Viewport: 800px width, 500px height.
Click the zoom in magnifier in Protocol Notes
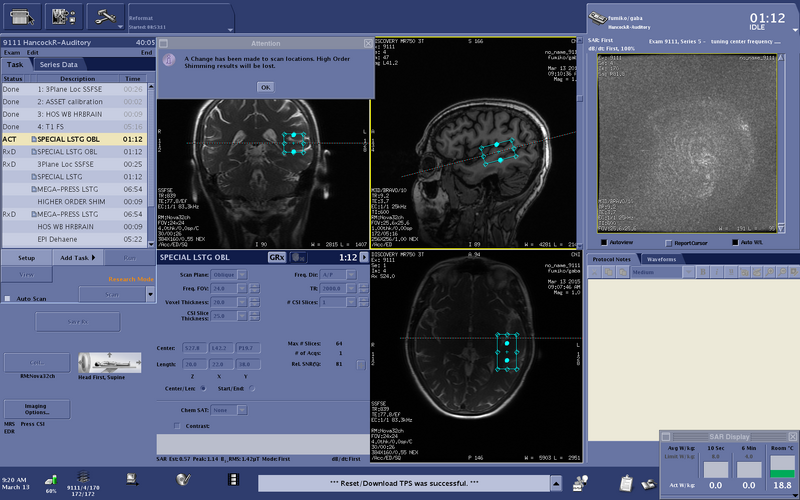pyautogui.click(x=769, y=272)
